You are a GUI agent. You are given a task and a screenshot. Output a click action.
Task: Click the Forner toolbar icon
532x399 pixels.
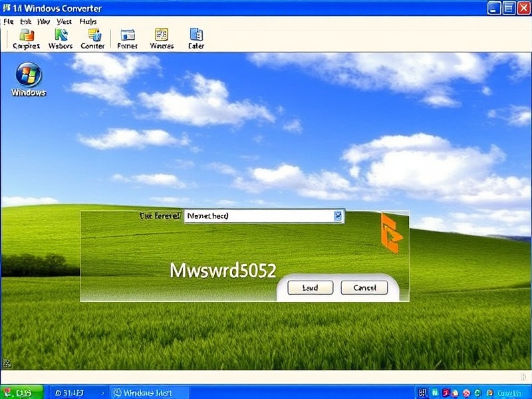point(127,39)
